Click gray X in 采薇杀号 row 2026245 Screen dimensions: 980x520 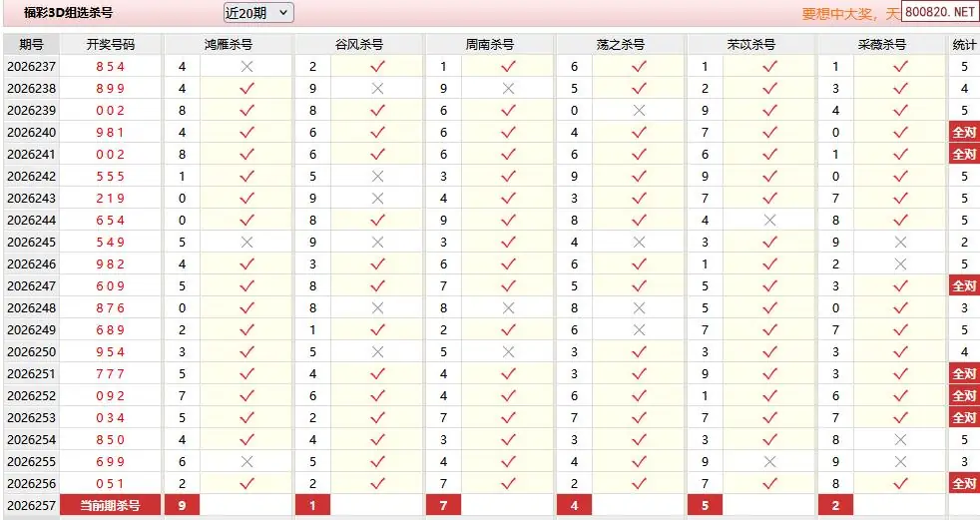pos(900,242)
